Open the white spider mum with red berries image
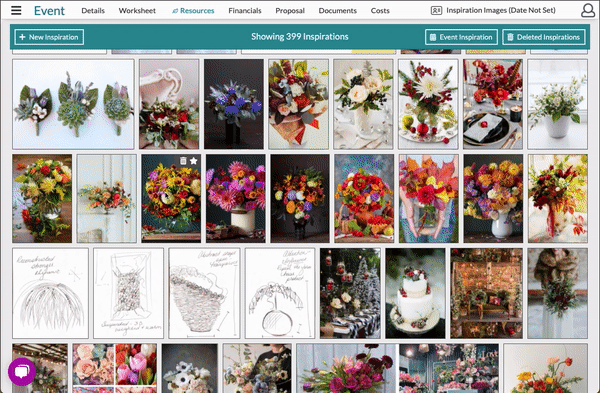The width and height of the screenshot is (600, 393). [x=428, y=104]
